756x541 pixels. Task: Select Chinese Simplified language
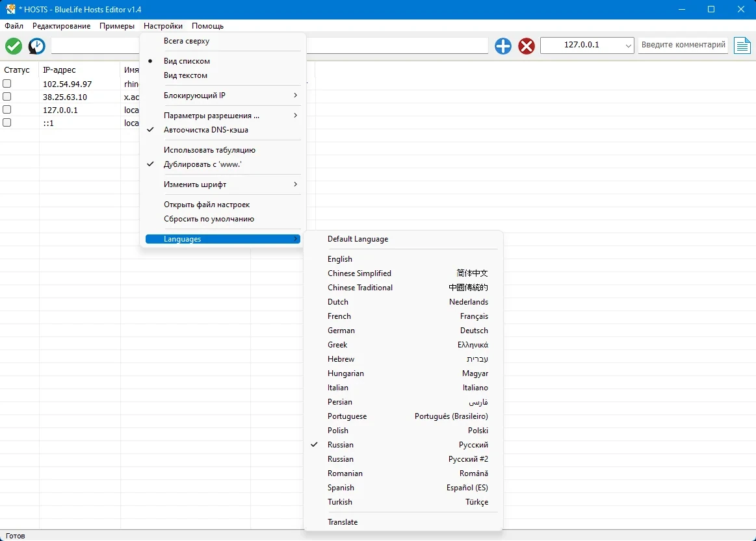click(x=403, y=273)
